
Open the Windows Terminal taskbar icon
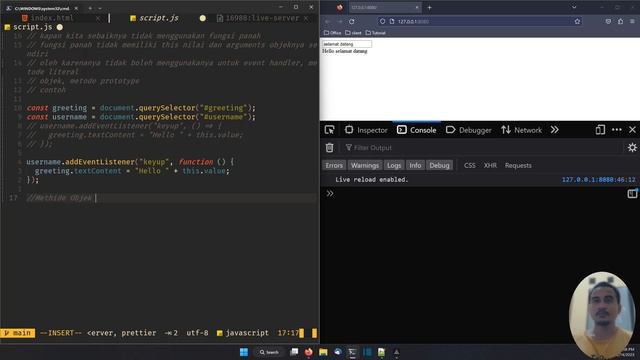coord(352,352)
